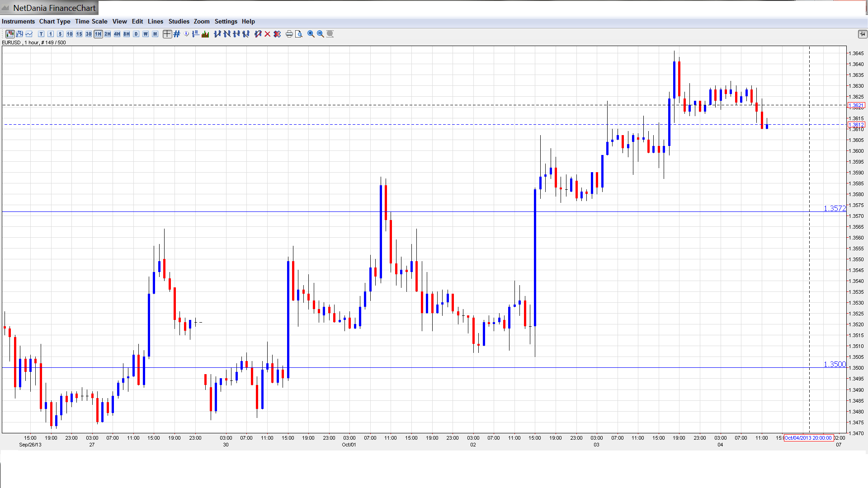Select the bar chart type icon
Screen dimensions: 868x488
pyautogui.click(x=19, y=34)
